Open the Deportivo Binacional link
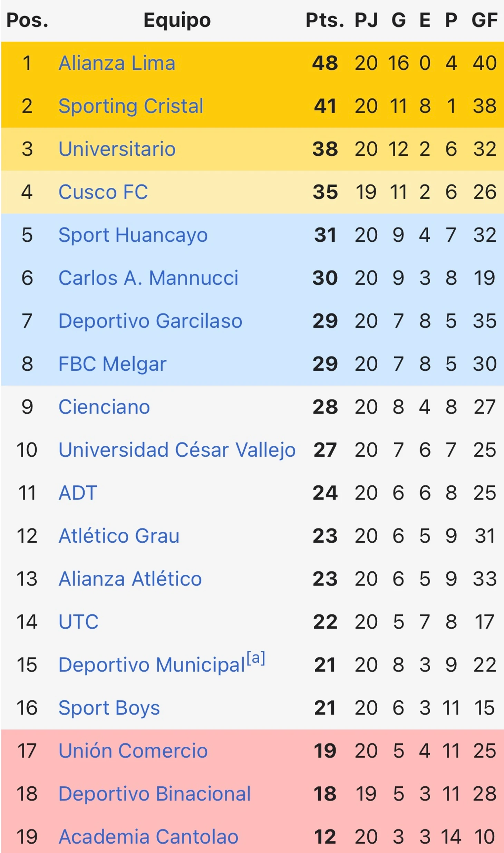The height and width of the screenshot is (853, 504). pyautogui.click(x=155, y=794)
